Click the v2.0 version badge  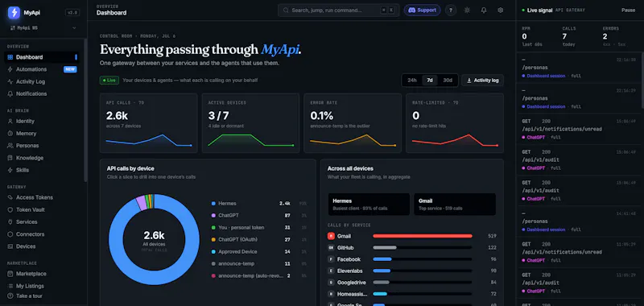[72, 13]
